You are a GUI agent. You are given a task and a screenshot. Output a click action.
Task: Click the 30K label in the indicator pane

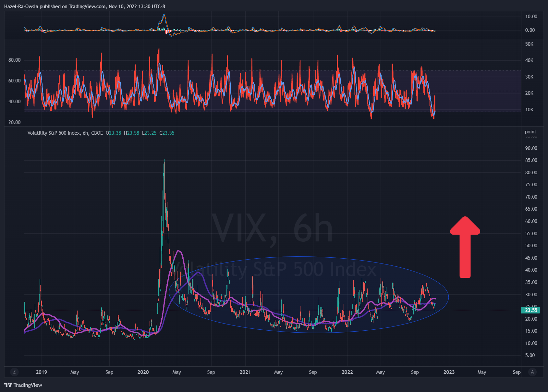coord(529,77)
